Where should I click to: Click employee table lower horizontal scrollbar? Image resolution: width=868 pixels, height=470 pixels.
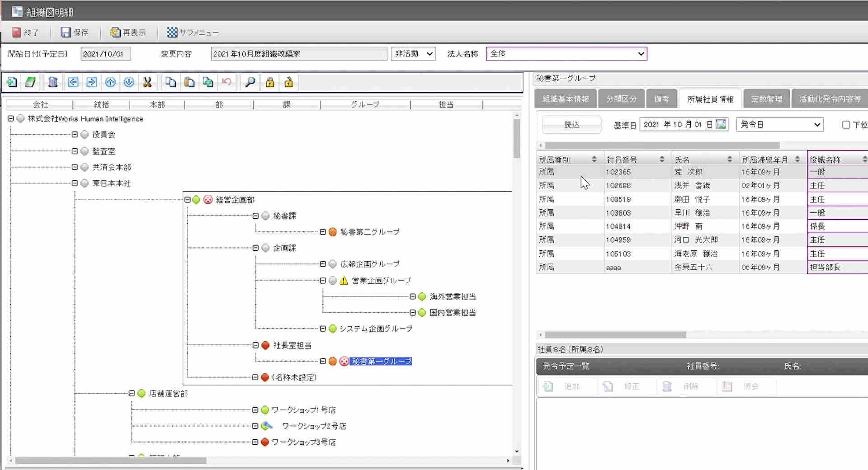615,335
